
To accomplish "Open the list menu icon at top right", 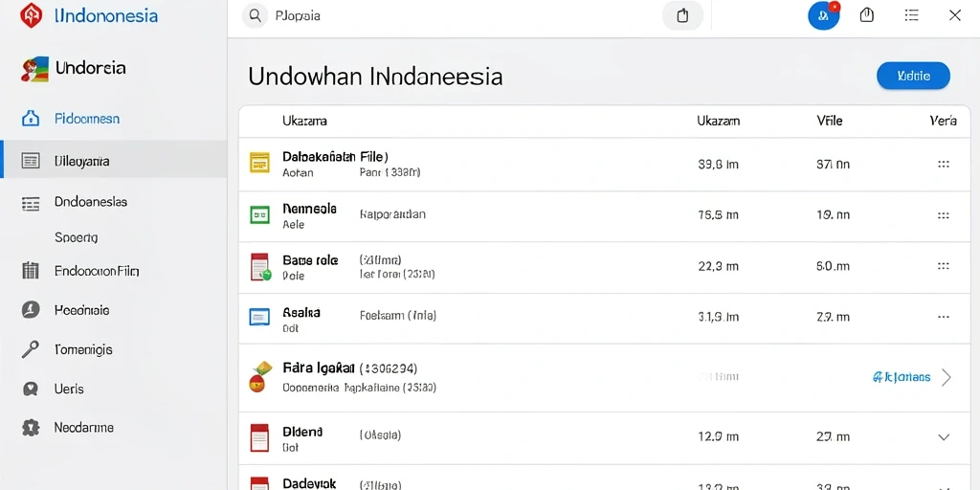I will click(x=912, y=15).
